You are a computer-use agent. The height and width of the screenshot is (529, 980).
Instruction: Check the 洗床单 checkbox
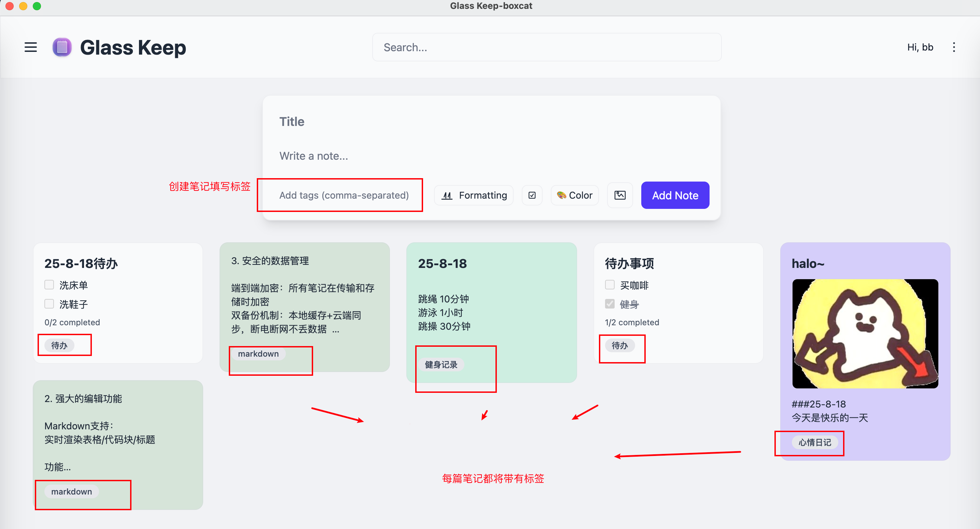tap(49, 285)
